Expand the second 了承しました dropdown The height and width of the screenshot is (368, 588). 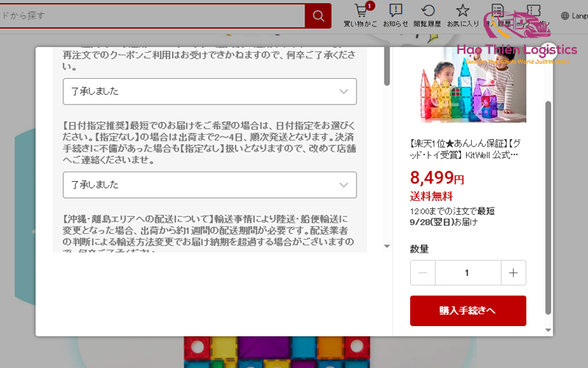click(209, 185)
